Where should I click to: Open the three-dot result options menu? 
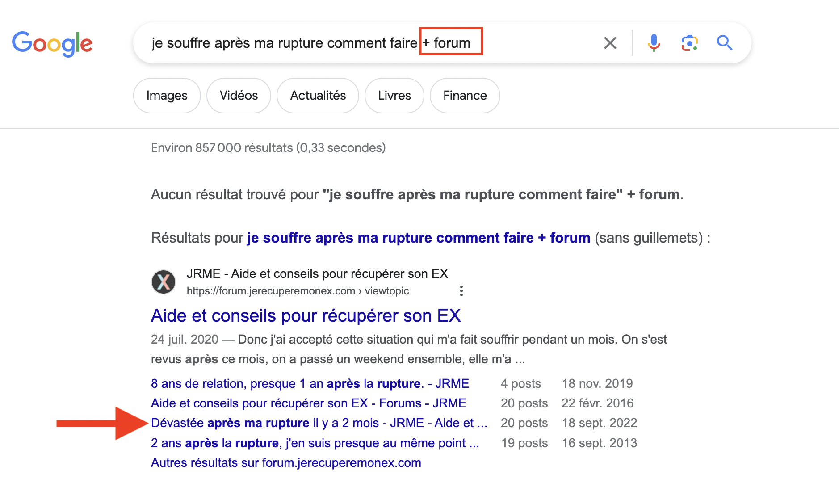click(461, 291)
